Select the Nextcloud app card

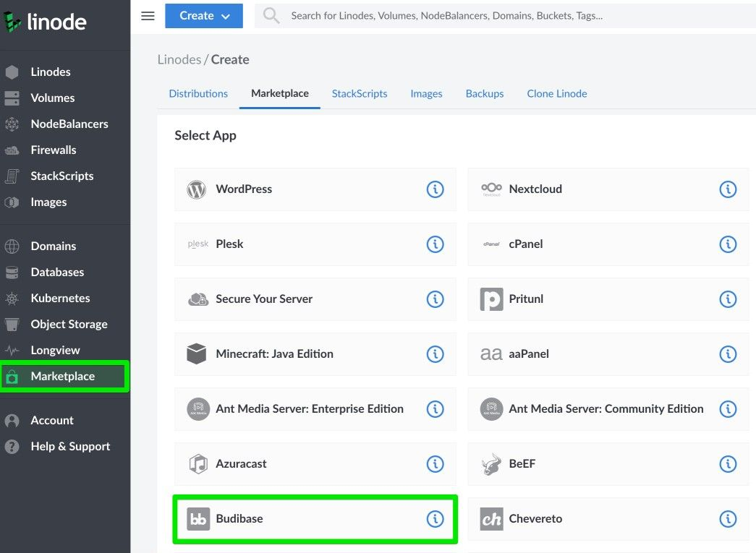coord(608,189)
